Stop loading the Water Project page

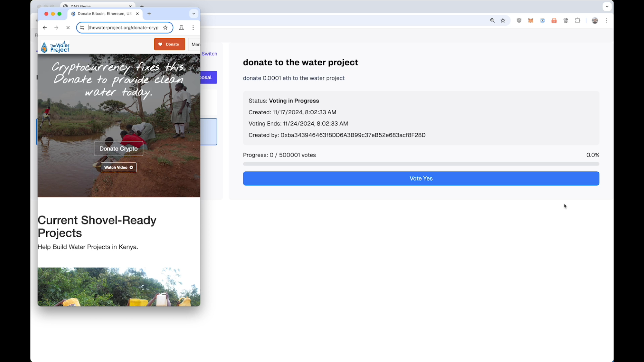68,27
